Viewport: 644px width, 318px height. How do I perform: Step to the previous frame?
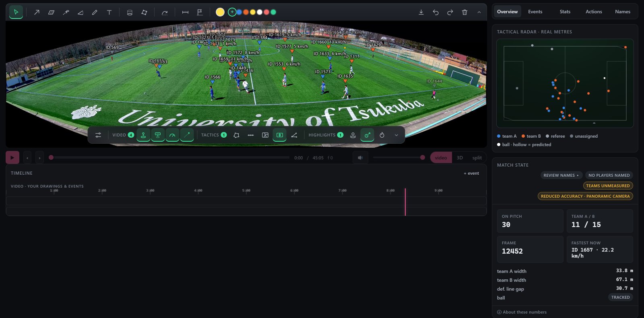click(27, 158)
